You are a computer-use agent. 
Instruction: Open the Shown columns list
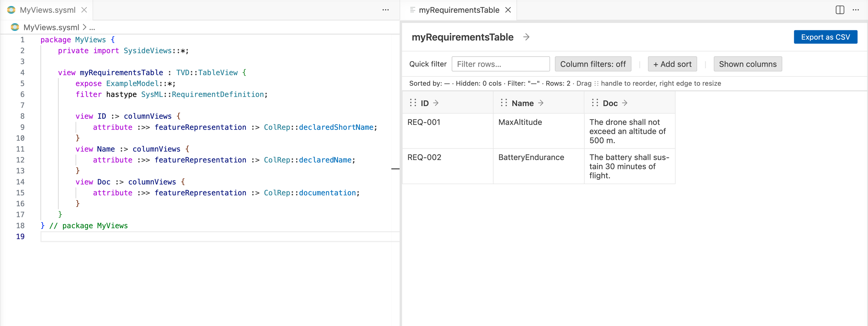tap(748, 64)
